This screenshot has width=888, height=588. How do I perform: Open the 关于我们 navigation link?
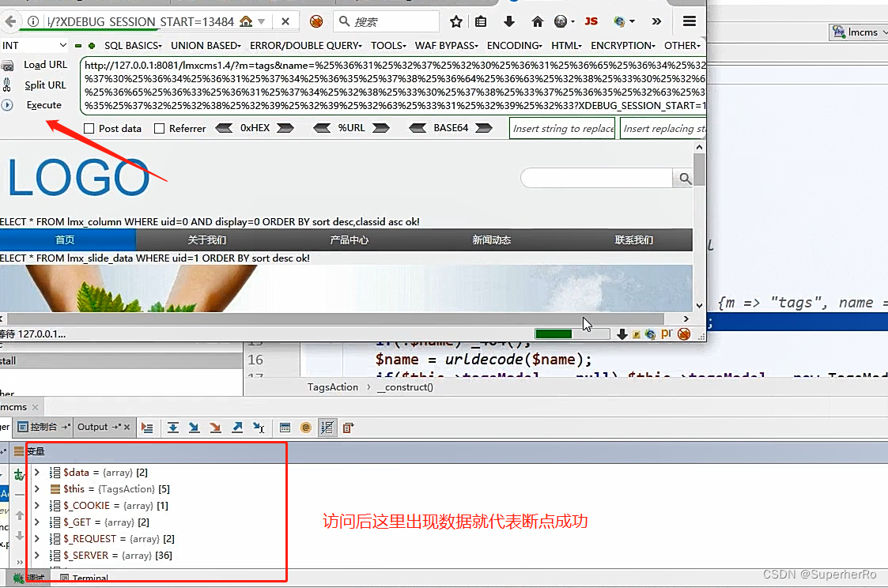pos(206,240)
